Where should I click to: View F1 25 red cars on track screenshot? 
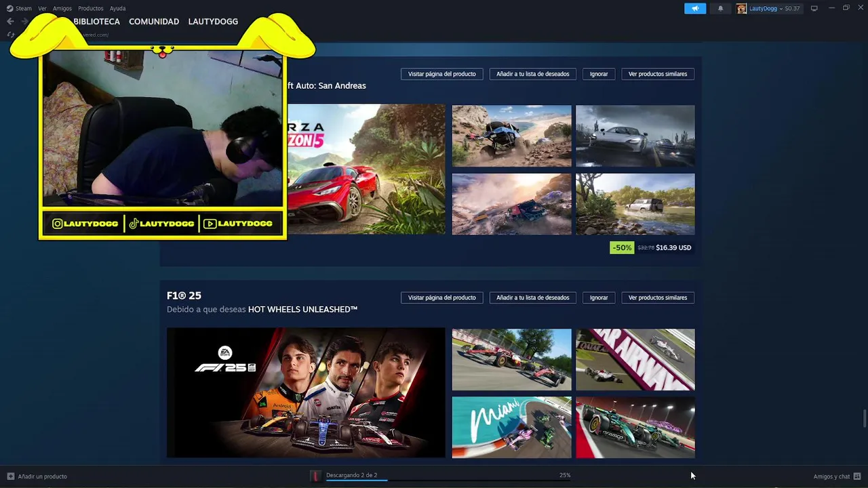coord(512,360)
